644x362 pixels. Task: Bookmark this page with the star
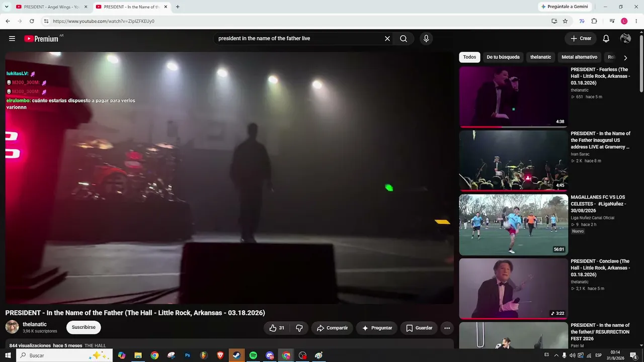coord(565,21)
